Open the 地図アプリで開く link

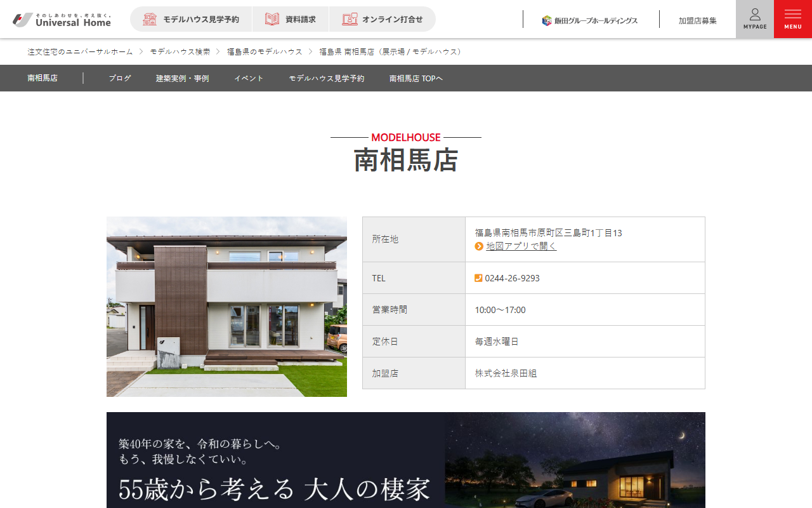(x=521, y=246)
